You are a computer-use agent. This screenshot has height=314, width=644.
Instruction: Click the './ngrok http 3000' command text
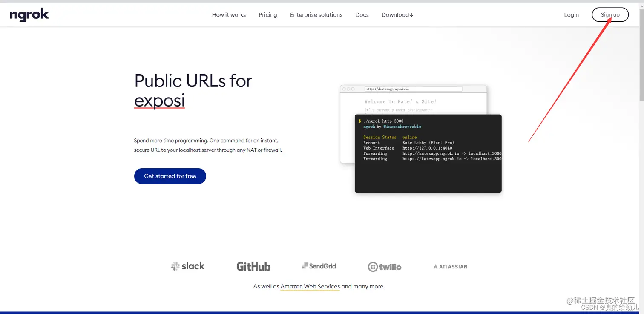tap(383, 121)
